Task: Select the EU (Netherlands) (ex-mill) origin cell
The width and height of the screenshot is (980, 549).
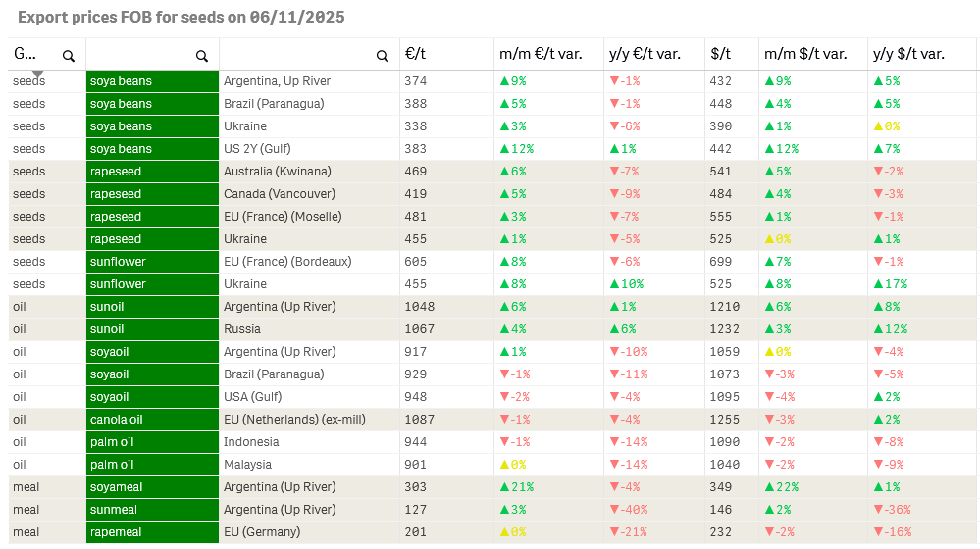Action: [294, 420]
